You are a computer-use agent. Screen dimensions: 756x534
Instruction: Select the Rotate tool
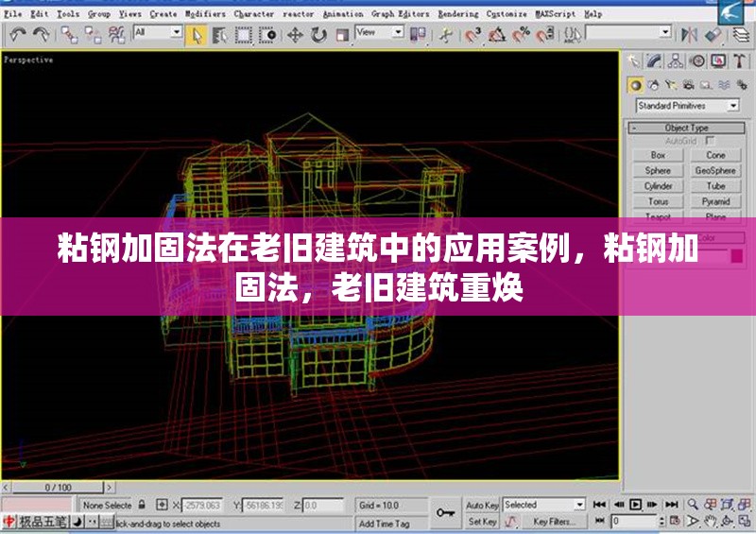click(x=318, y=35)
